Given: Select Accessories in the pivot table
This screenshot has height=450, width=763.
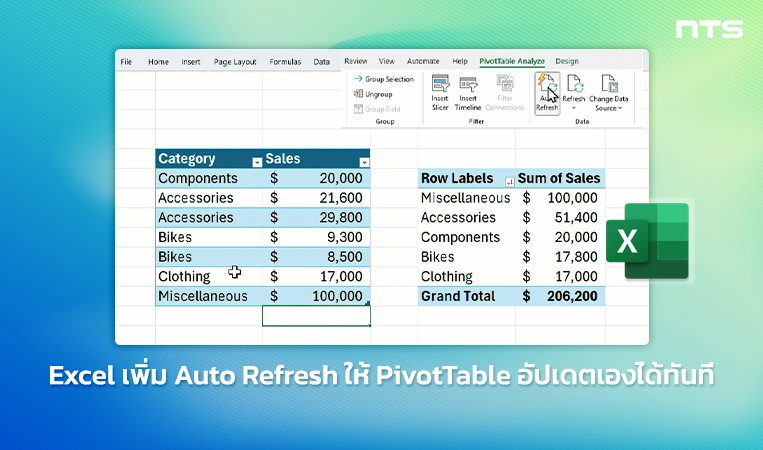Looking at the screenshot, I should 466,217.
